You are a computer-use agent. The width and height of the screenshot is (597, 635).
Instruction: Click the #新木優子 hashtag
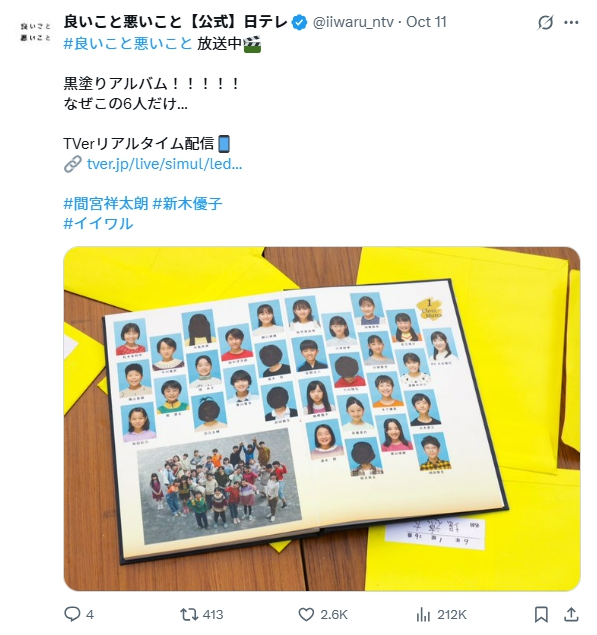[x=188, y=203]
